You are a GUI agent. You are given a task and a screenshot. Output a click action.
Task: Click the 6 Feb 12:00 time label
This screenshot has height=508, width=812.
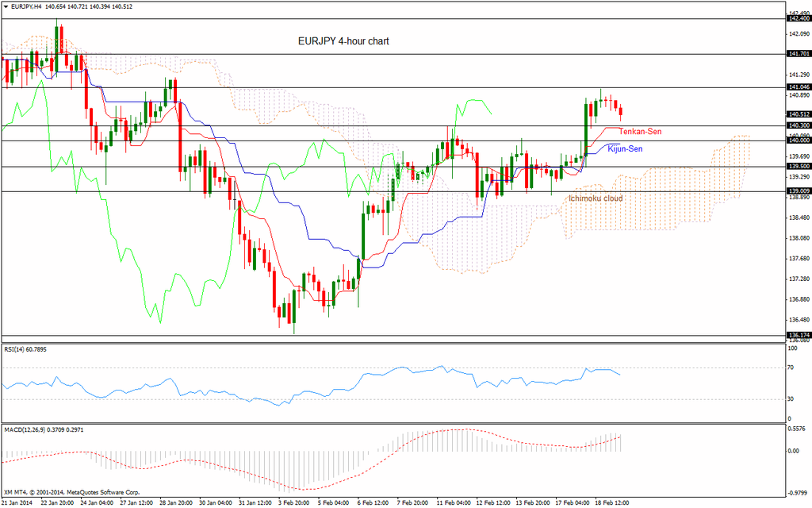pos(373,502)
